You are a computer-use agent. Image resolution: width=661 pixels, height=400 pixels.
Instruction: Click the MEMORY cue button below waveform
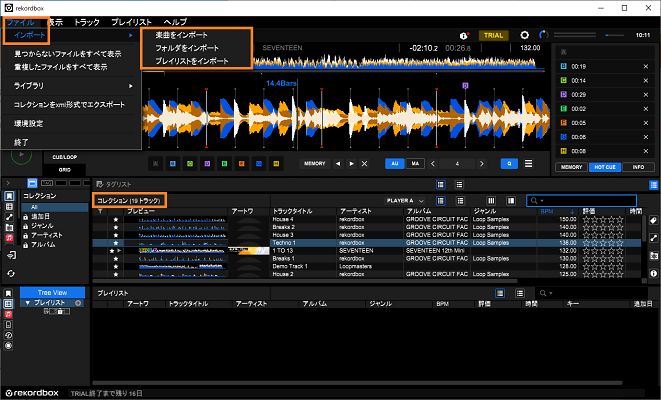(314, 164)
